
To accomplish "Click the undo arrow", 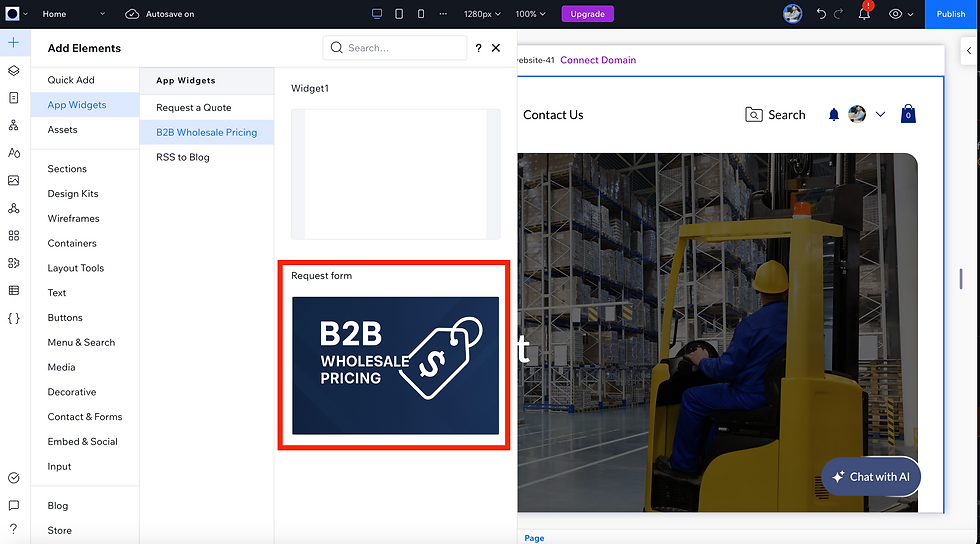I will [821, 14].
